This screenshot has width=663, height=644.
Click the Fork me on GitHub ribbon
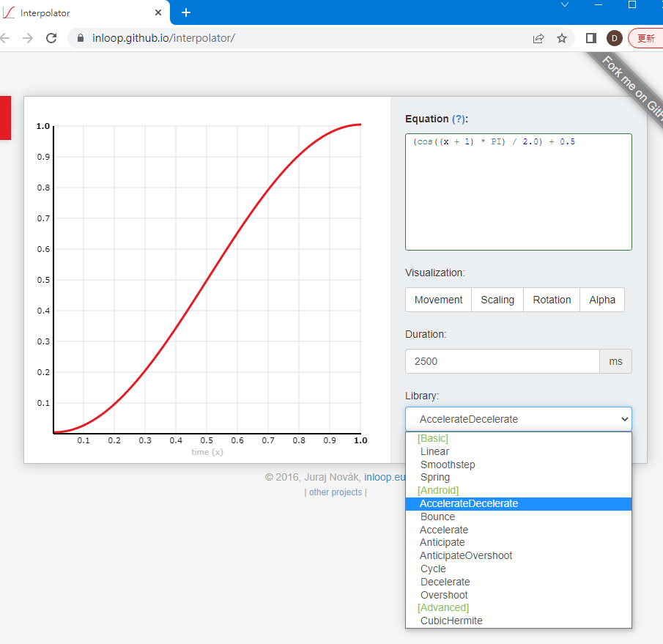[x=631, y=87]
